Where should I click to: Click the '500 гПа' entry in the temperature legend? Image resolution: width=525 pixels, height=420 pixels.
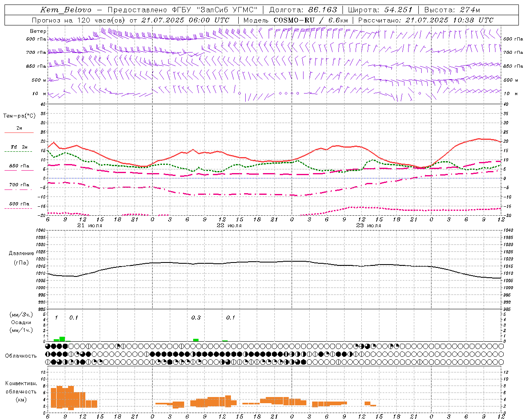point(19,204)
